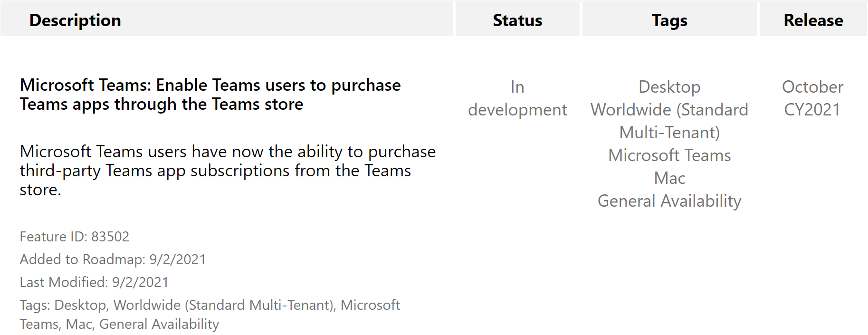
Task: Click CY2021 in the Release column
Action: coord(812,110)
